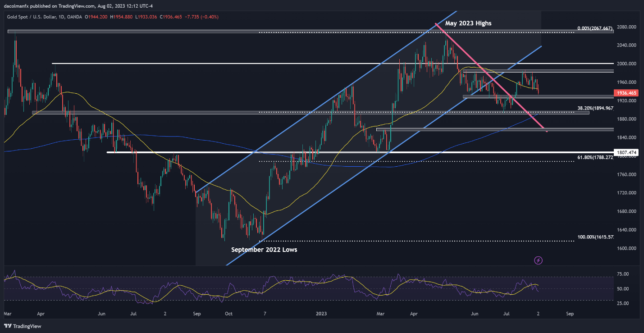Click the 1960.000 price axis label
Image resolution: width=644 pixels, height=333 pixels.
[626, 82]
